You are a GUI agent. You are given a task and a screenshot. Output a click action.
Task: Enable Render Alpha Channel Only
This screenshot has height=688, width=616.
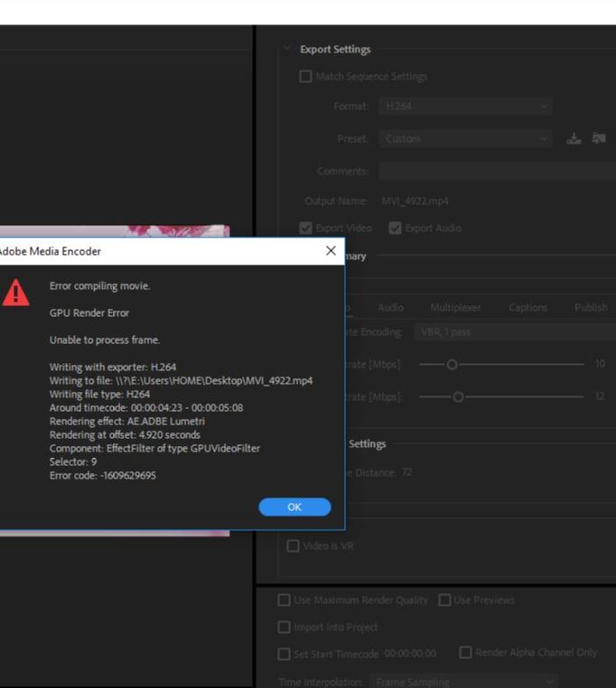465,652
